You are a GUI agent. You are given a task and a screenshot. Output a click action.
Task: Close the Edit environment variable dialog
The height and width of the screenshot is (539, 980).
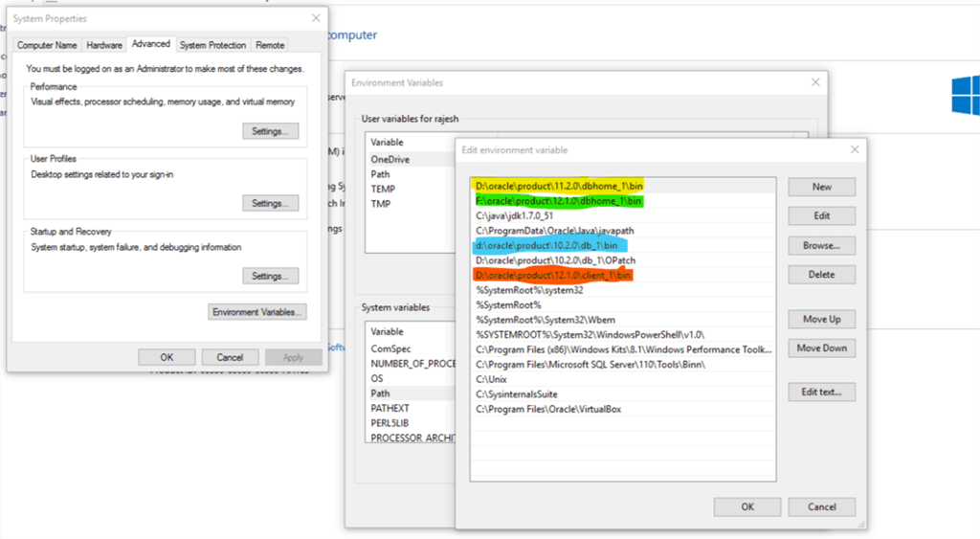(855, 149)
